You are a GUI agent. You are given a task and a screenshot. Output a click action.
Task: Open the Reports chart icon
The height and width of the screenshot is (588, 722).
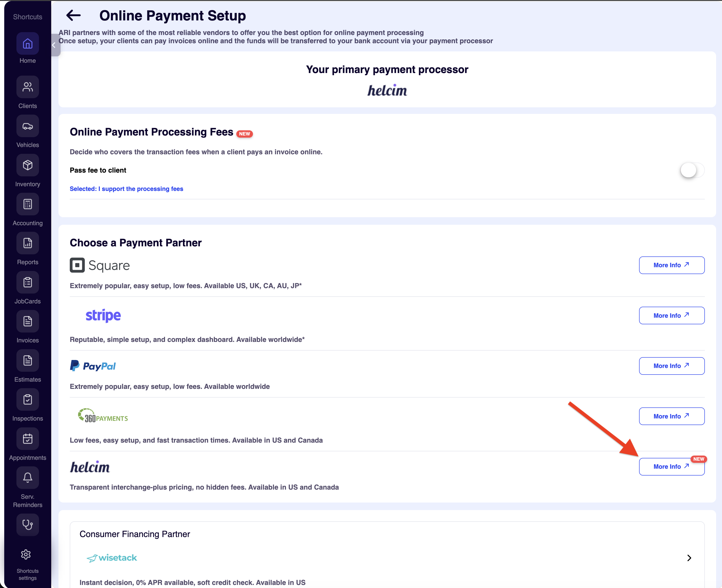27,243
